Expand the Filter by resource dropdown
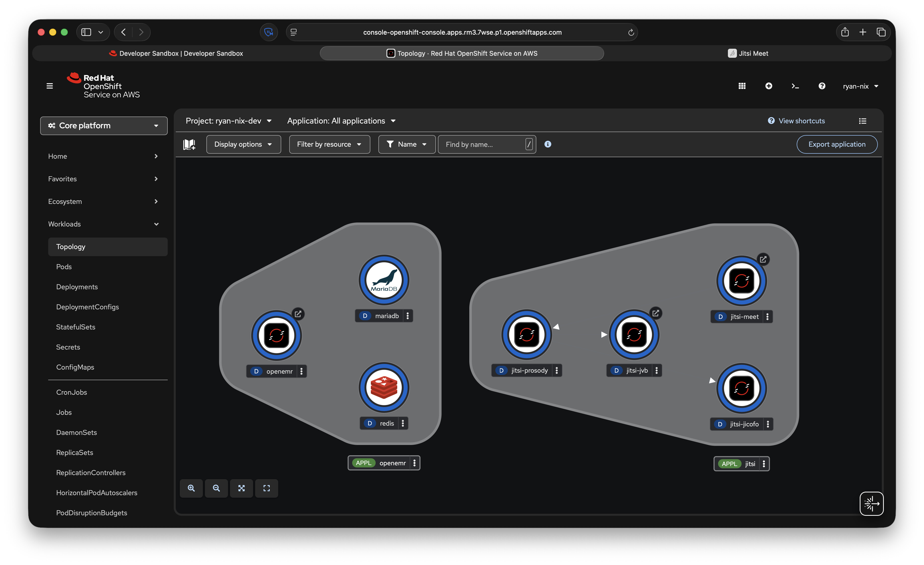 [x=329, y=144]
